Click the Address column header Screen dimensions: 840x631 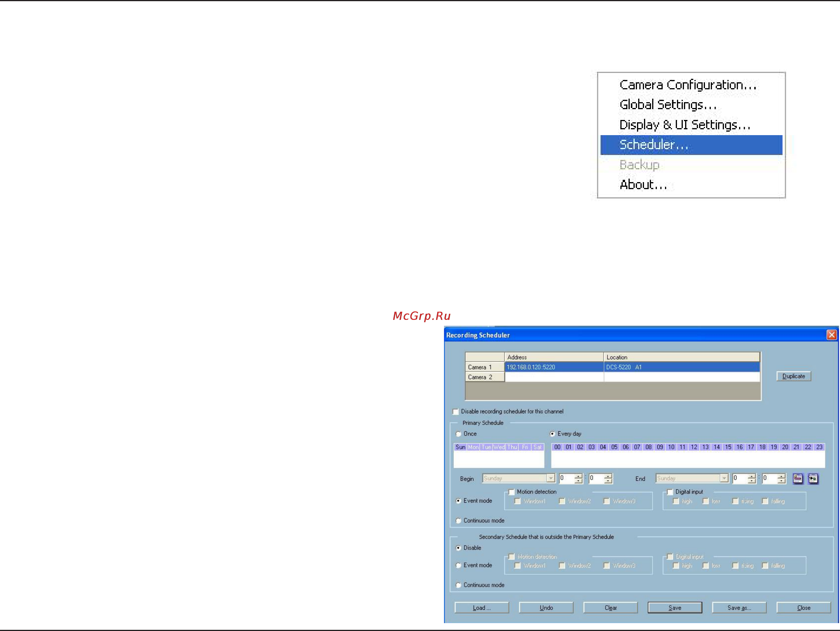554,357
